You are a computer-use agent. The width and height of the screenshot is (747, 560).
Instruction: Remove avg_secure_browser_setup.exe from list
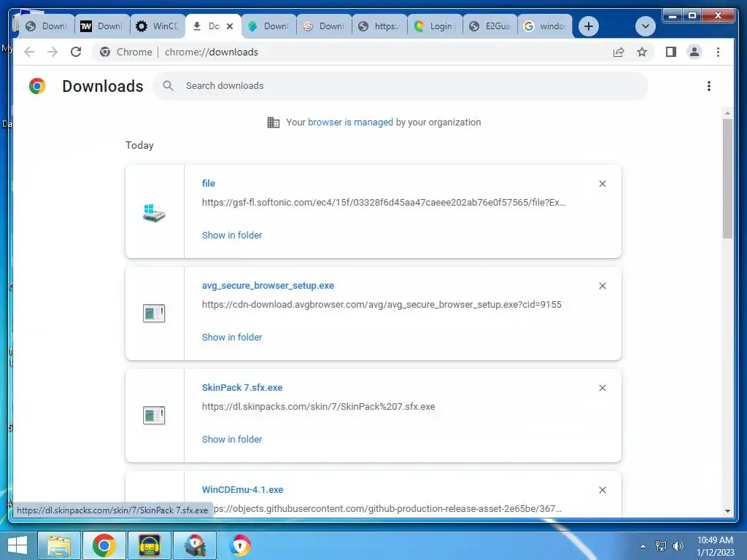(x=602, y=286)
